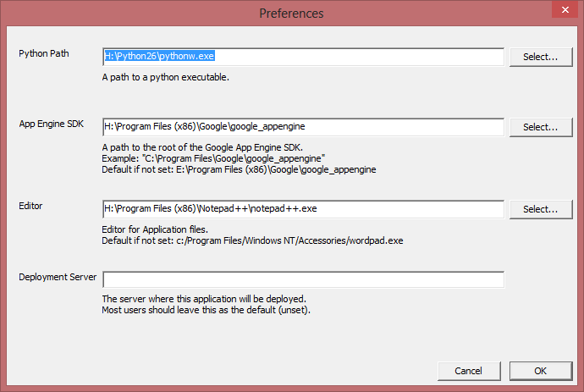Click the "App Engine SDK" label
This screenshot has width=584, height=392.
tap(52, 124)
